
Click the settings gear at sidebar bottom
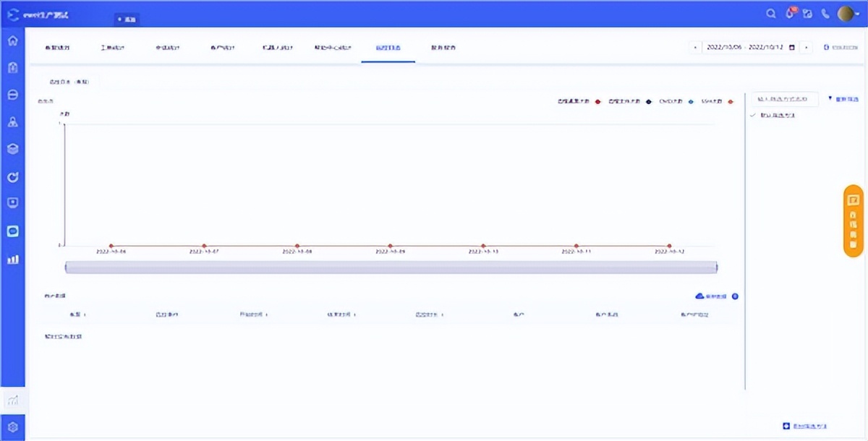[12, 427]
